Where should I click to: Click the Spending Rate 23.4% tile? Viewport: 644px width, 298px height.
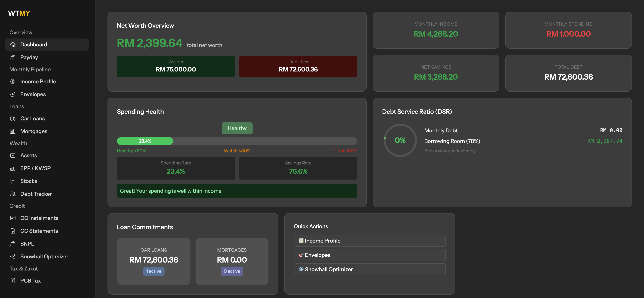[176, 168]
